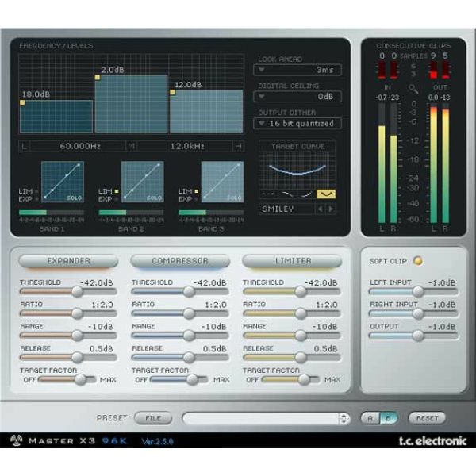
Task: Open the Look Ahead dropdown
Action: pyautogui.click(x=297, y=70)
